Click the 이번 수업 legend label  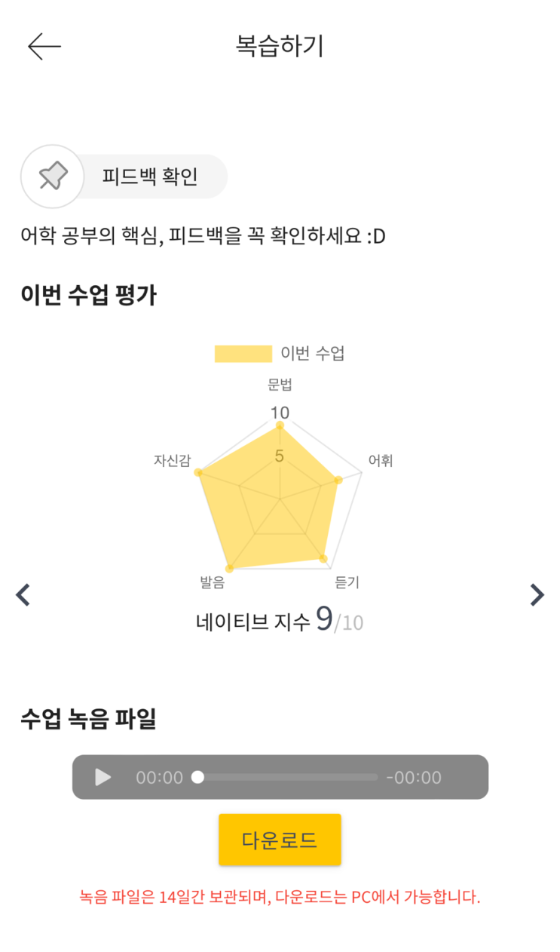pos(312,354)
